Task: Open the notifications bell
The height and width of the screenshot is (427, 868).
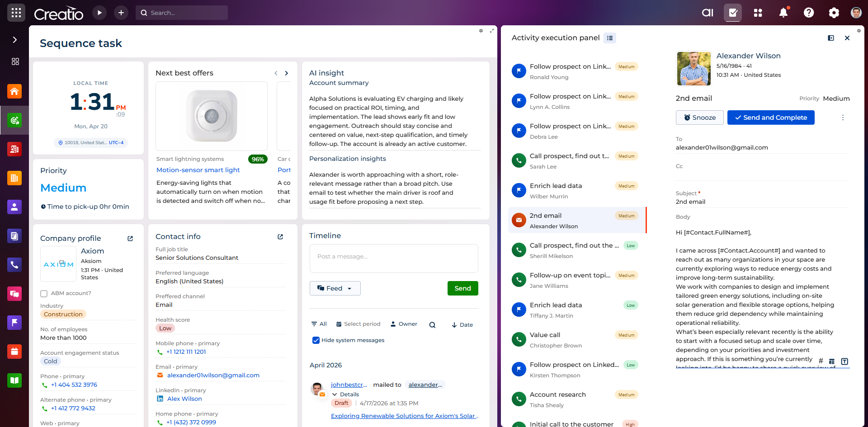Action: [x=783, y=13]
